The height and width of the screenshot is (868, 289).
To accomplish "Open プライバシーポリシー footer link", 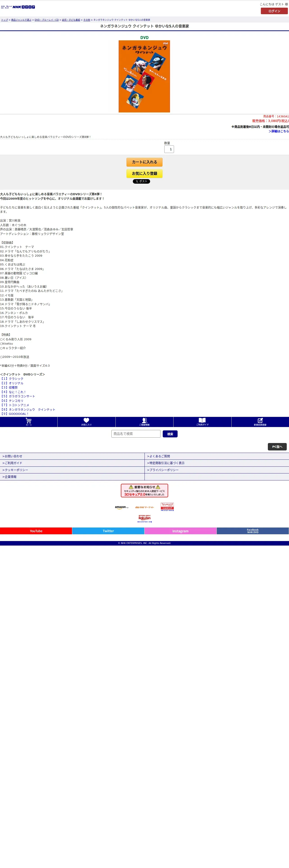I will pyautogui.click(x=217, y=470).
